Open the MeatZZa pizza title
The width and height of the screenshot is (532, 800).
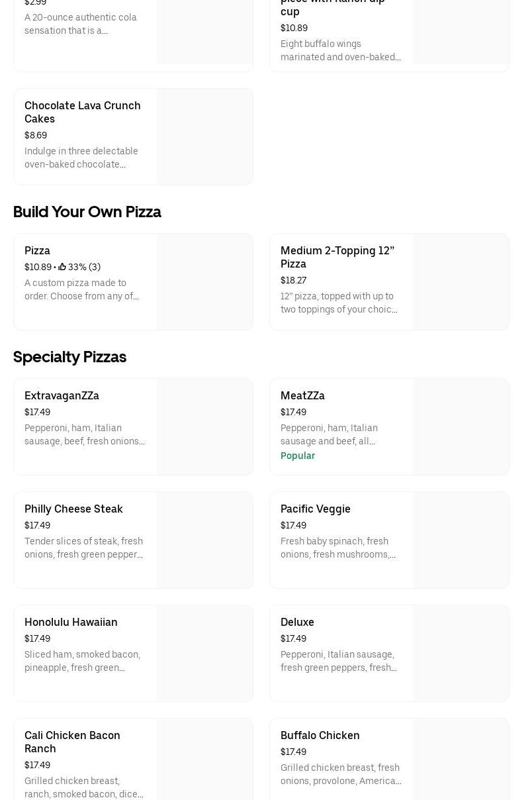click(x=302, y=395)
